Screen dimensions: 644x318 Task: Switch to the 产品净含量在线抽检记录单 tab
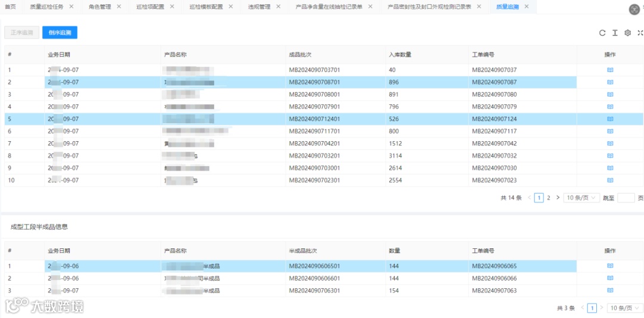point(329,7)
